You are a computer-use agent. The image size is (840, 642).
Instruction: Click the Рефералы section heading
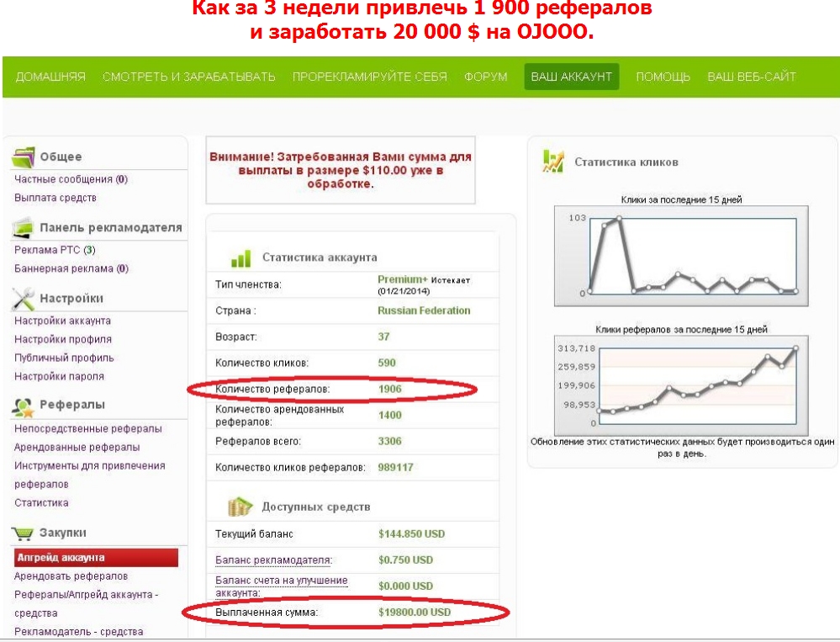click(x=72, y=405)
